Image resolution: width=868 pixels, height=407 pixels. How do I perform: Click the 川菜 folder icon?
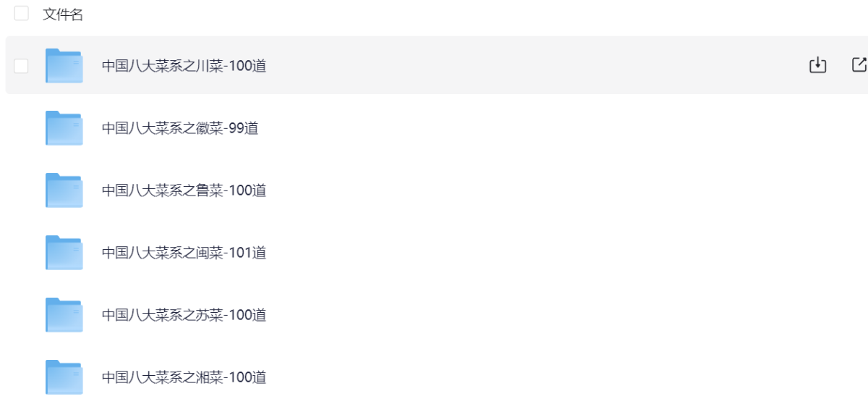coord(64,65)
